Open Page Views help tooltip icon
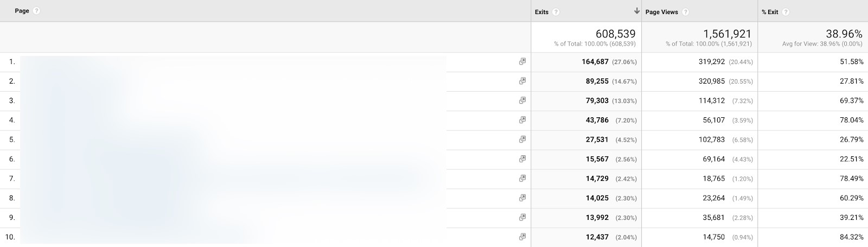 click(686, 12)
